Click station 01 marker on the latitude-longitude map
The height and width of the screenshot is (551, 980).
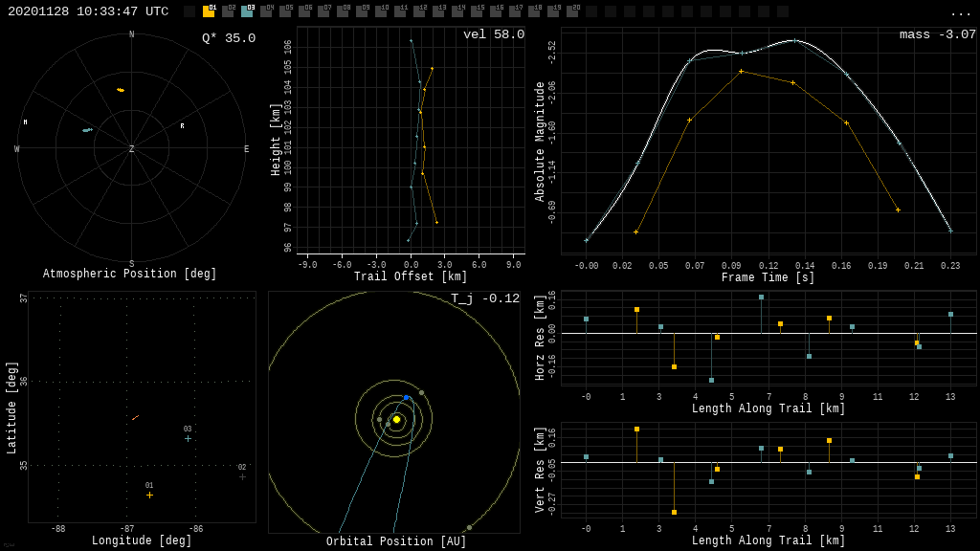point(149,495)
